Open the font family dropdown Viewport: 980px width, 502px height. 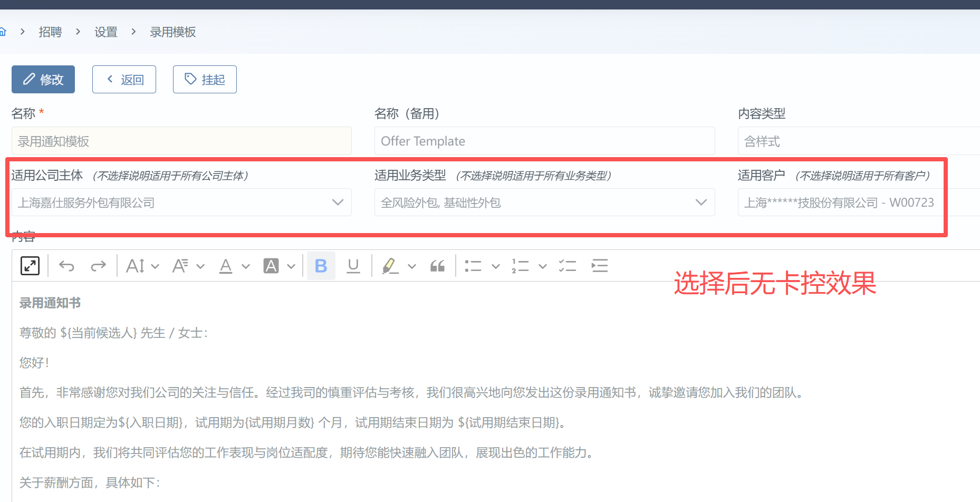[188, 266]
